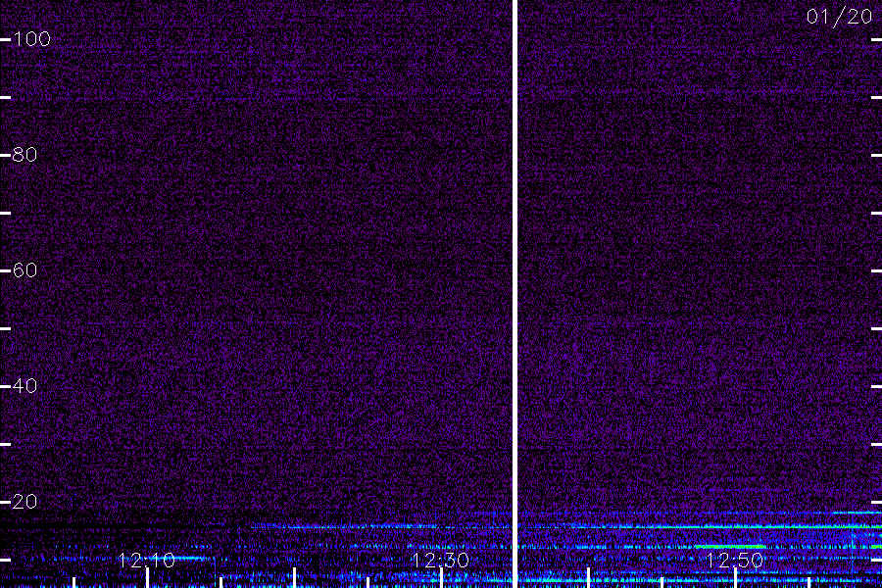Click the 20 frequency axis label
Viewport: 882px width, 588px height.
click(x=24, y=502)
